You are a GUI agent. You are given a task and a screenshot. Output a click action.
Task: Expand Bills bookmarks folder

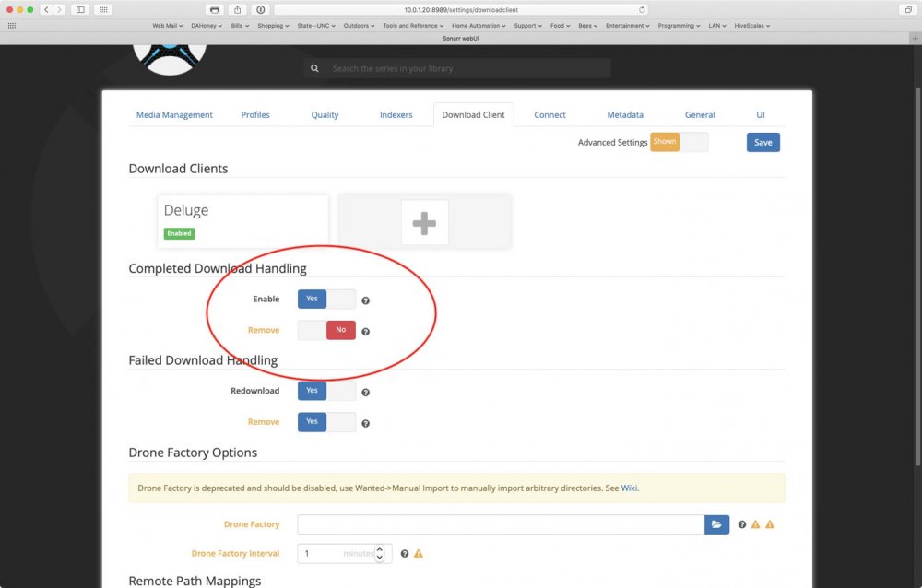(240, 26)
